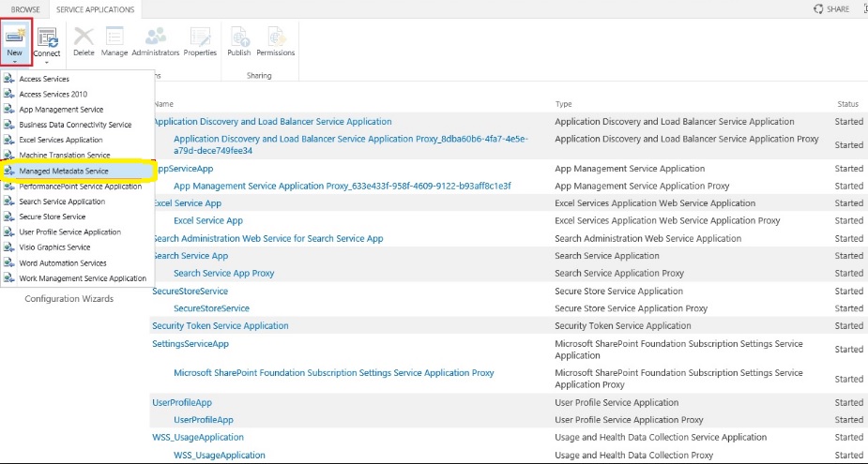Screen dimensions: 868x464
Task: Select Managed Metadata Service from menu
Action: tap(64, 172)
